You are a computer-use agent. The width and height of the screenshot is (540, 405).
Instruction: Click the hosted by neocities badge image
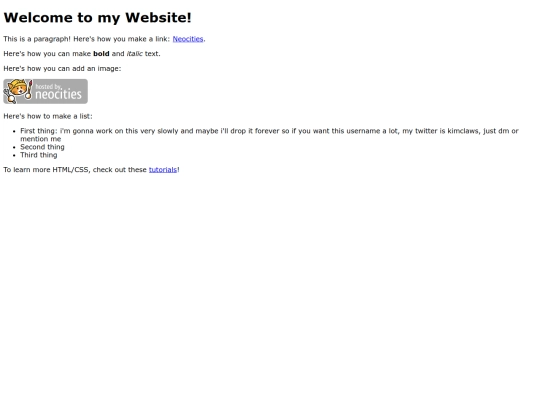(x=45, y=91)
